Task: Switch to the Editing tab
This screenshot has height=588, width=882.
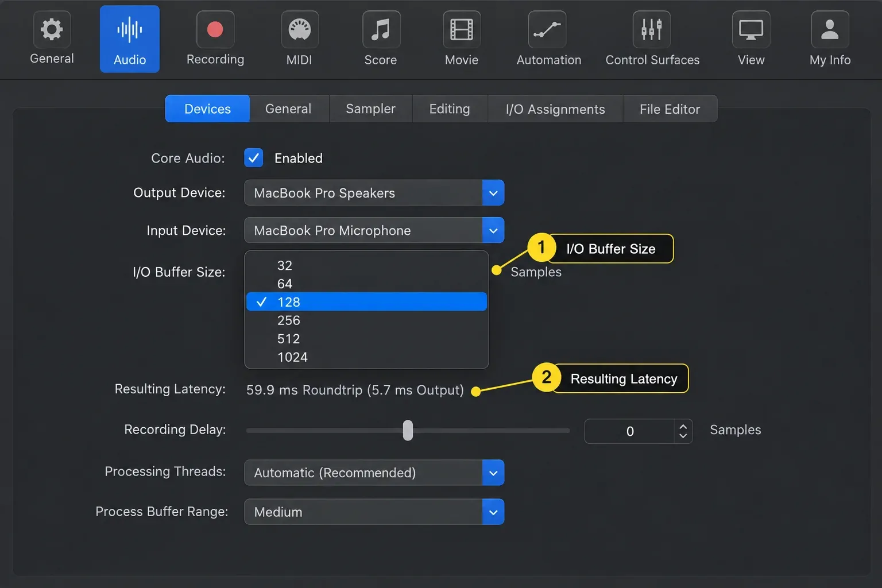Action: tap(450, 109)
